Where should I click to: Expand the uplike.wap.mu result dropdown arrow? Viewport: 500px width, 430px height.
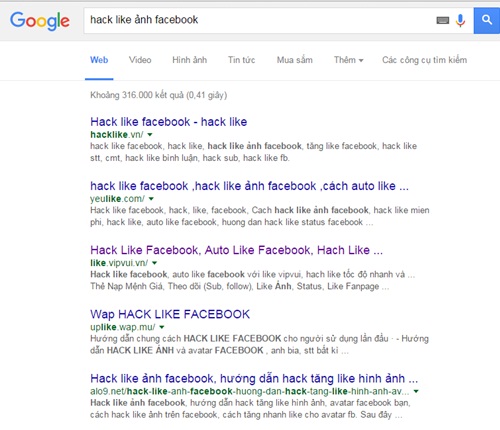pos(162,327)
